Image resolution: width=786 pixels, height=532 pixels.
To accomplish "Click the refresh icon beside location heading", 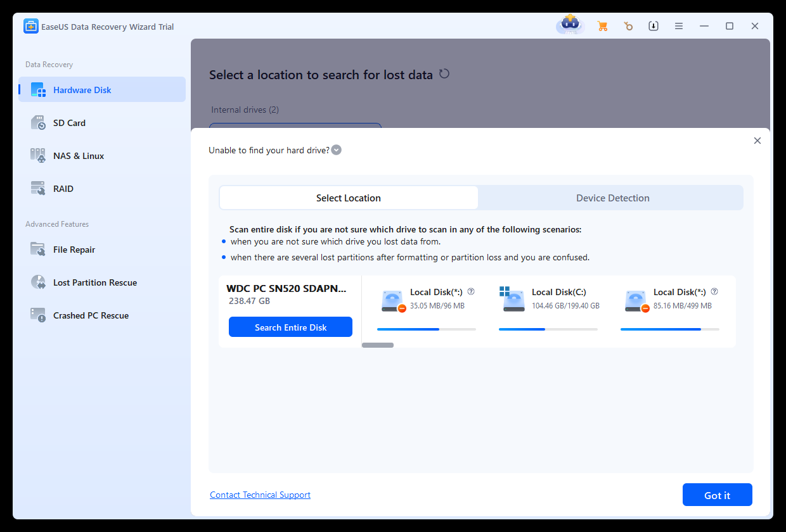I will pos(444,73).
